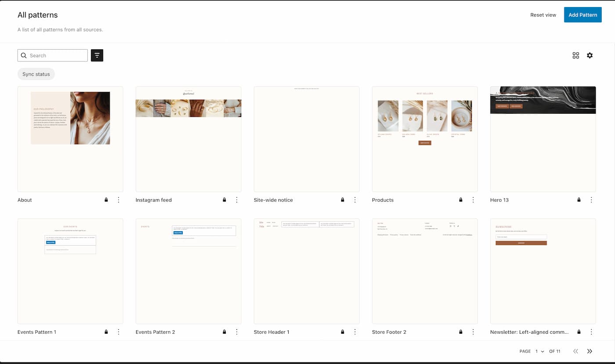Click the lock icon on the Products pattern
Image resolution: width=615 pixels, height=364 pixels.
pyautogui.click(x=460, y=200)
